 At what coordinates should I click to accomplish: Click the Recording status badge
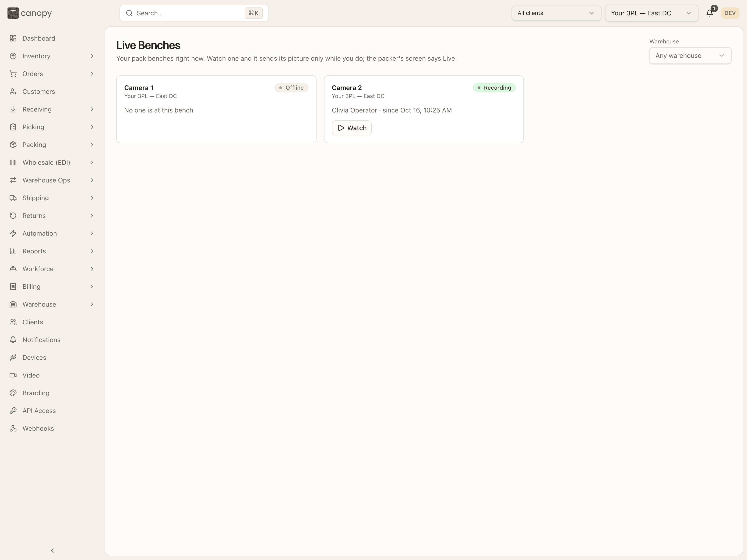(494, 88)
